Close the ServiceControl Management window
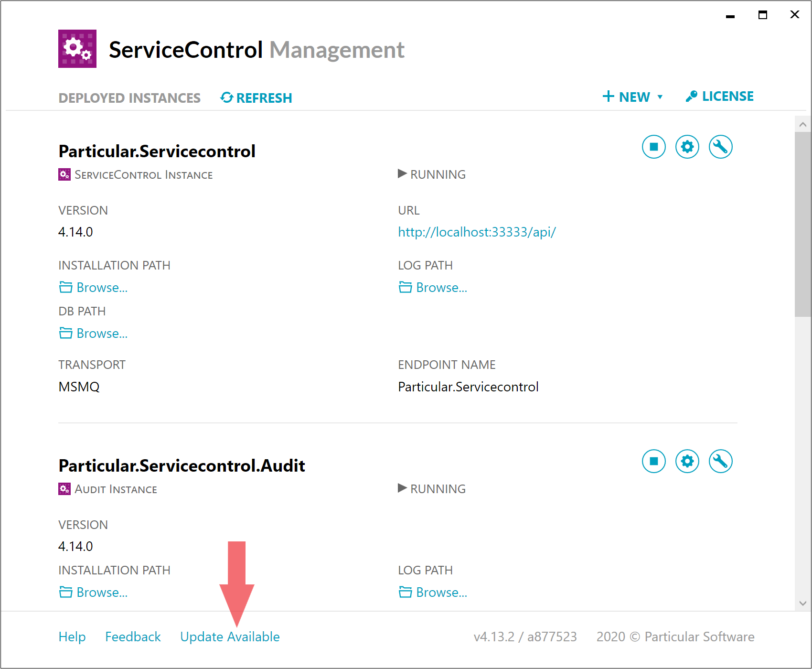 [x=795, y=15]
